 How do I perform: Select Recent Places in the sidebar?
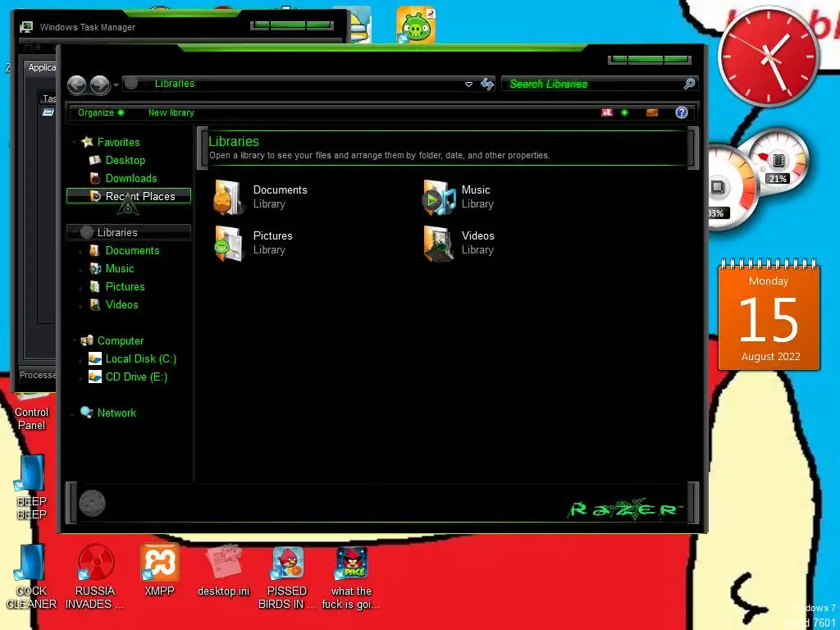(129, 196)
